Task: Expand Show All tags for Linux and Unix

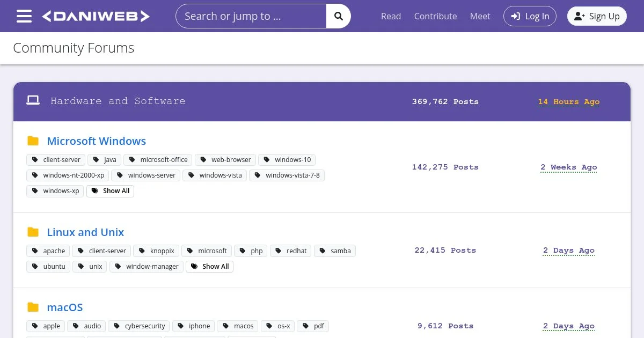Action: click(x=209, y=267)
